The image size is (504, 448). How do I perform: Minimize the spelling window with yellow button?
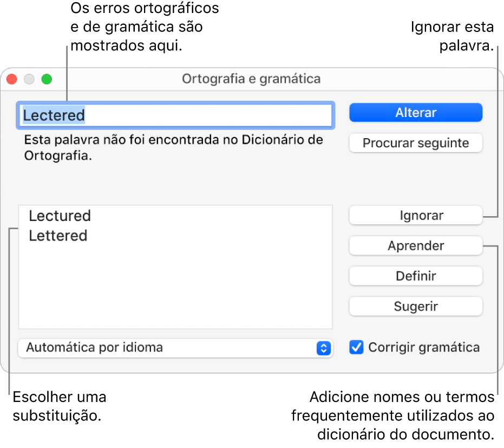[x=29, y=79]
